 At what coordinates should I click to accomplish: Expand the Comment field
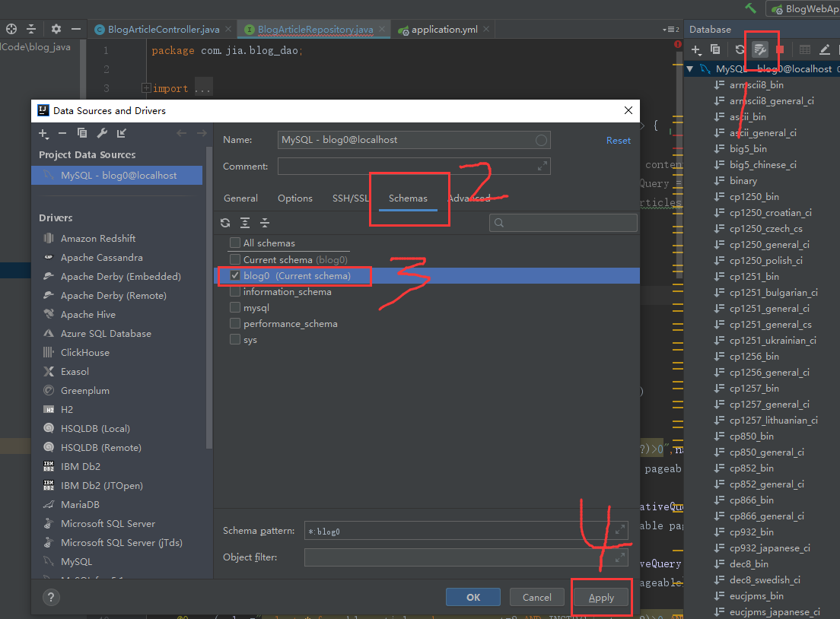coord(542,167)
